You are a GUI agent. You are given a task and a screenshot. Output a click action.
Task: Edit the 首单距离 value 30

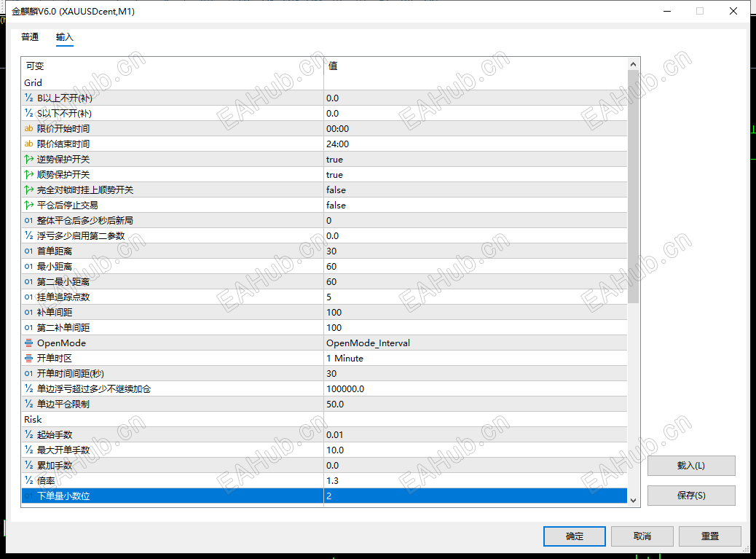coord(476,251)
